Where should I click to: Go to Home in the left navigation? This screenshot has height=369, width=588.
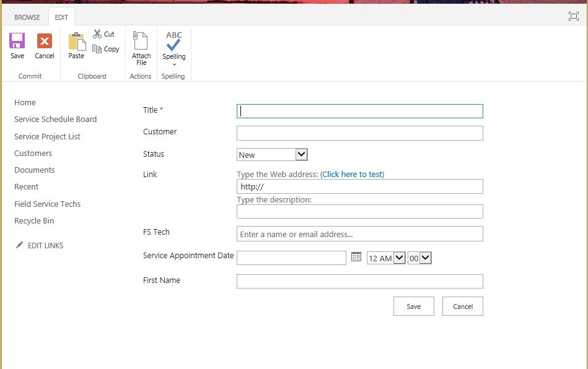25,102
